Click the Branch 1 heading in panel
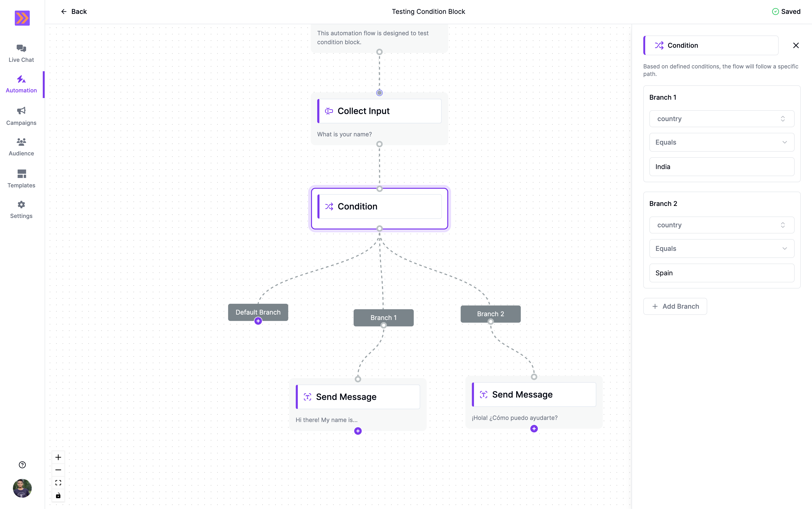This screenshot has height=509, width=812. point(663,97)
